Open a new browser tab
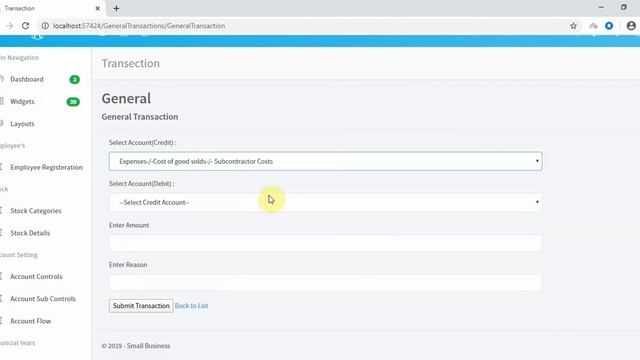This screenshot has width=640, height=360. tap(116, 8)
